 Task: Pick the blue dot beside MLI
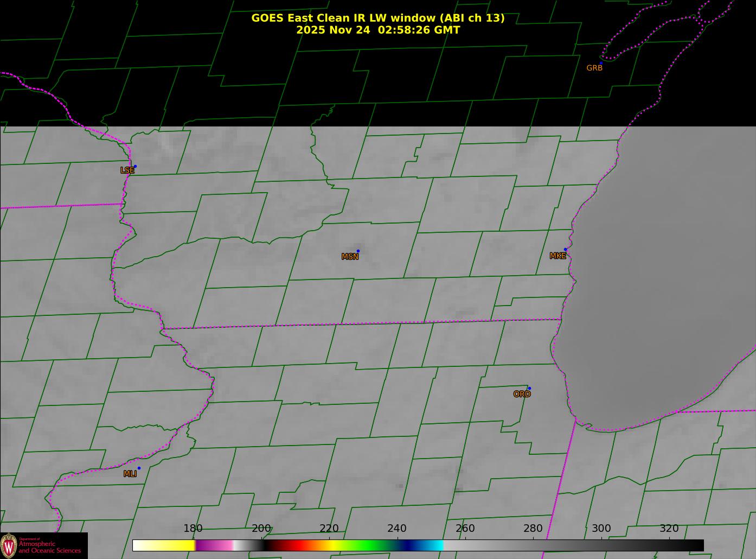click(x=139, y=468)
